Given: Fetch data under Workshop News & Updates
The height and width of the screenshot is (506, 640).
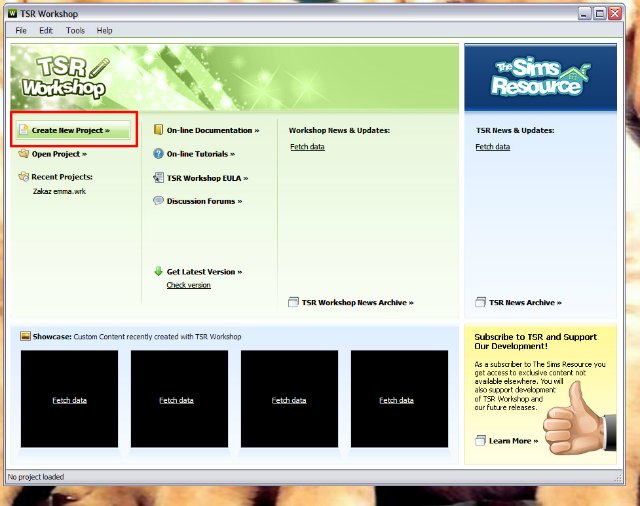Looking at the screenshot, I should (x=307, y=147).
